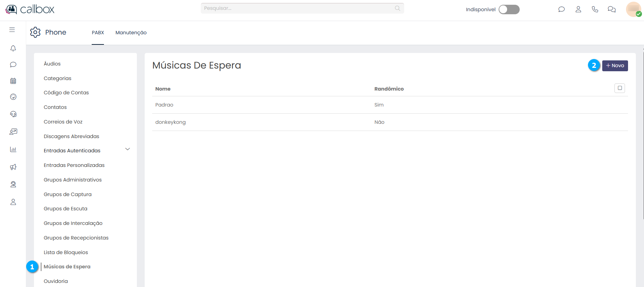Open the headset support icon
The image size is (644, 287).
tap(13, 114)
